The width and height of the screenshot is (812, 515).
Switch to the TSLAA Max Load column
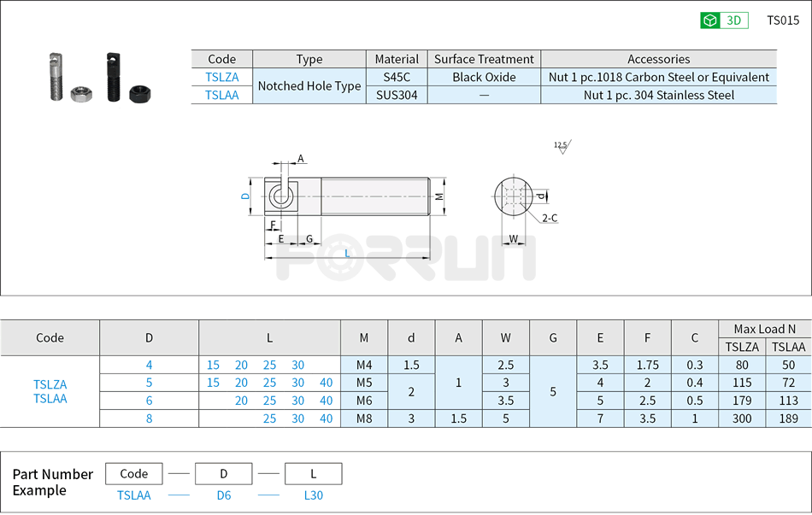788,346
